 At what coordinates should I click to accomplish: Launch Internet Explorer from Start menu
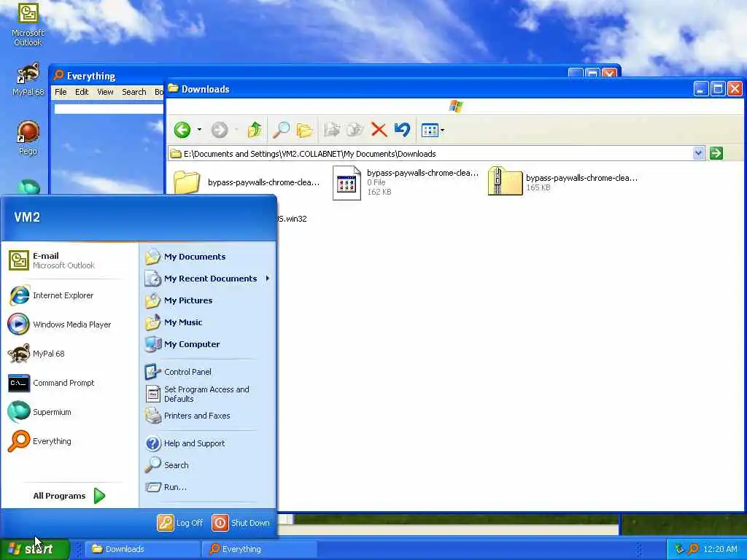coord(69,296)
